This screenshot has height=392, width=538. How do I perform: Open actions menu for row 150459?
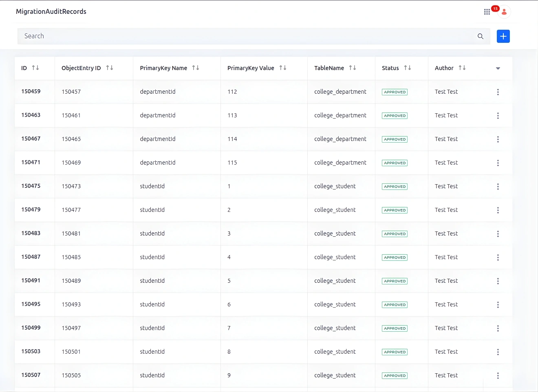pos(498,92)
